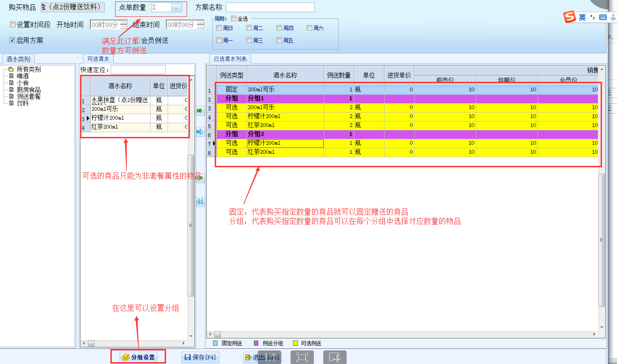Toggle the 英 language mode indicator

point(582,17)
